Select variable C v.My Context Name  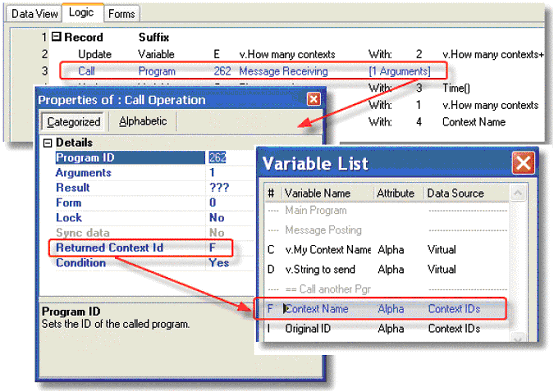point(387,250)
